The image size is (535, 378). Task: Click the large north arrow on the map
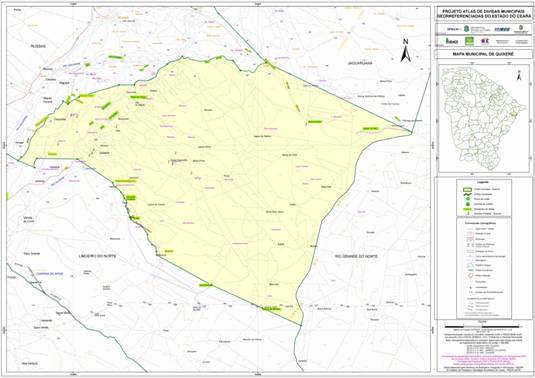coord(405,51)
